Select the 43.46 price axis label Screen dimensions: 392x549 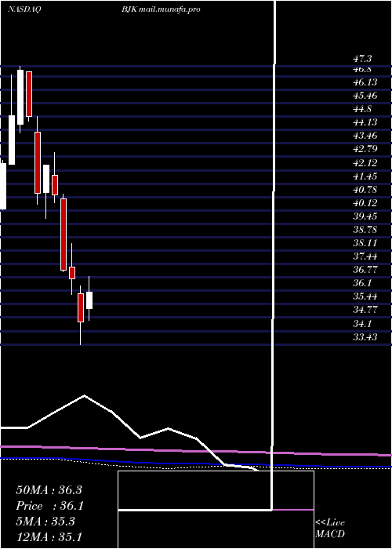tap(365, 136)
